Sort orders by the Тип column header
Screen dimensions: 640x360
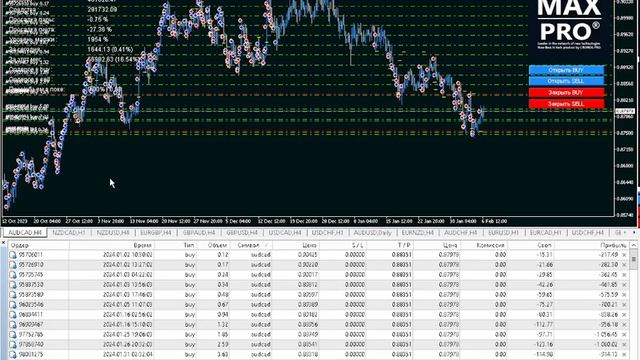(x=176, y=245)
